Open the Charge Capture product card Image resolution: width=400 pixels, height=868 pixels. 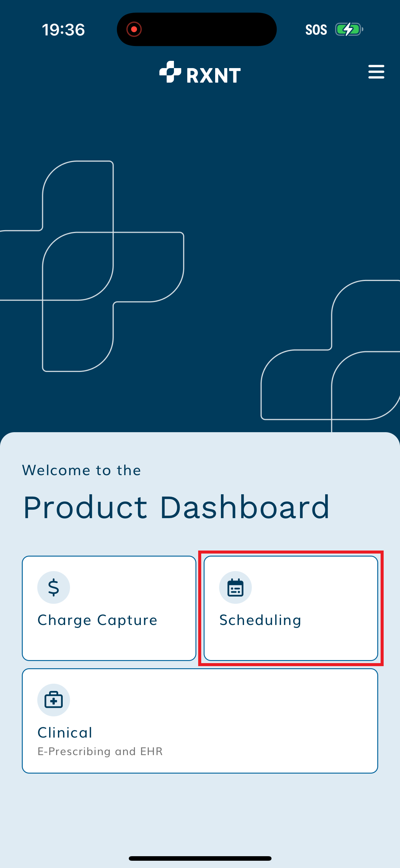coord(109,608)
